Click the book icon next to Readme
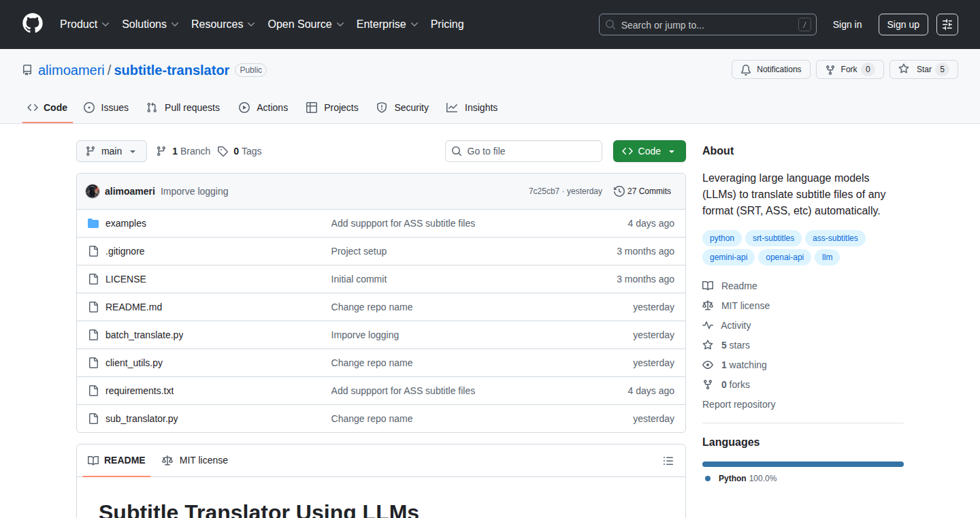The width and height of the screenshot is (980, 518). pos(708,286)
